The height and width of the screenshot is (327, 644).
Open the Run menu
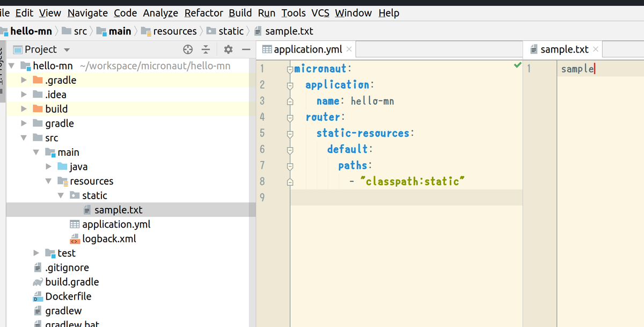tap(267, 13)
